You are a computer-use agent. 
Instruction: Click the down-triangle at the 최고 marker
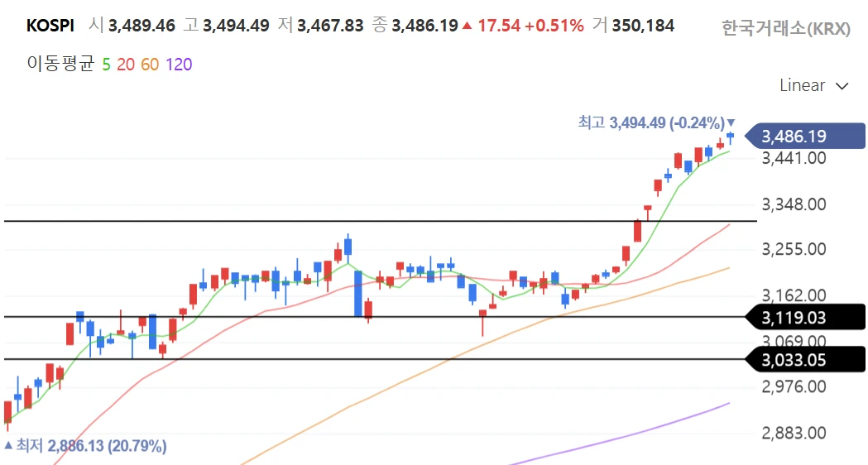(x=731, y=122)
